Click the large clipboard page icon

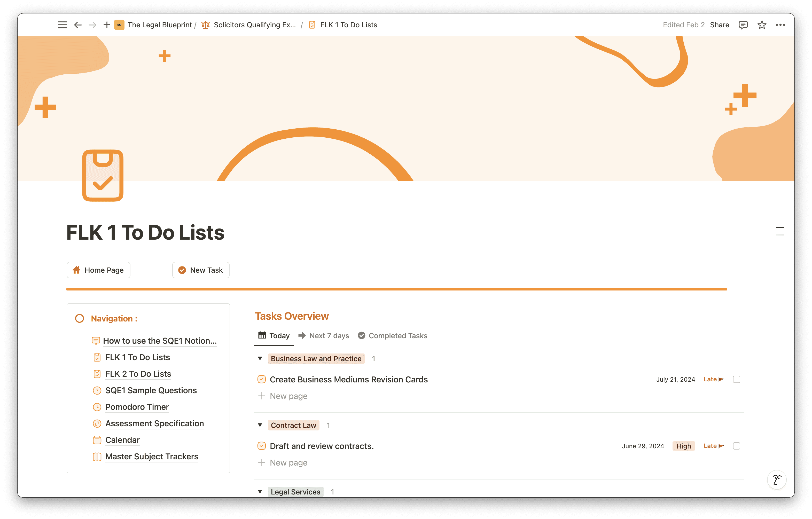click(103, 175)
